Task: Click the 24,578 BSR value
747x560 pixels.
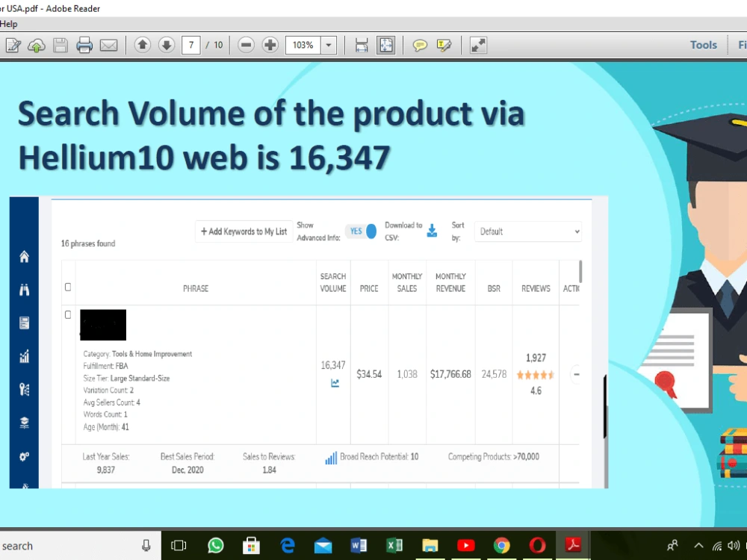Action: (x=494, y=374)
